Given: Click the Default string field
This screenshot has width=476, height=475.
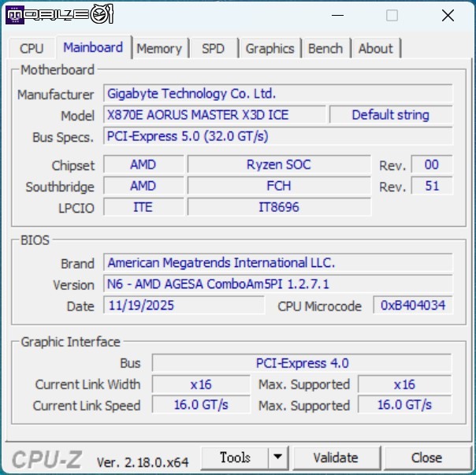Looking at the screenshot, I should pyautogui.click(x=391, y=115).
